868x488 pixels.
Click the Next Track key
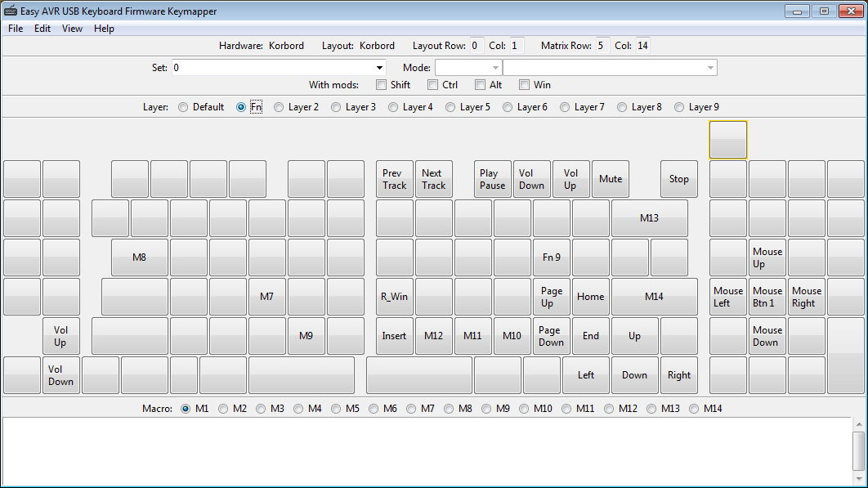[x=434, y=179]
